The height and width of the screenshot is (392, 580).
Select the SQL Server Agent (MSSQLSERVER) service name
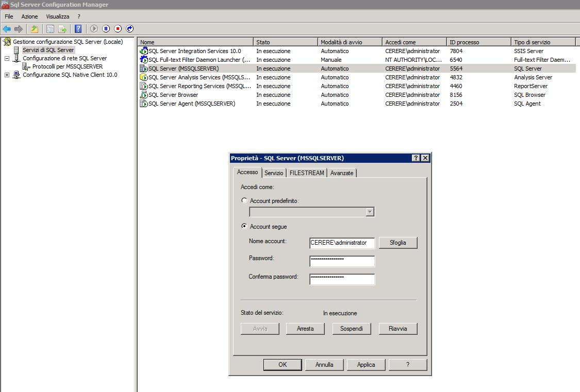(x=192, y=104)
